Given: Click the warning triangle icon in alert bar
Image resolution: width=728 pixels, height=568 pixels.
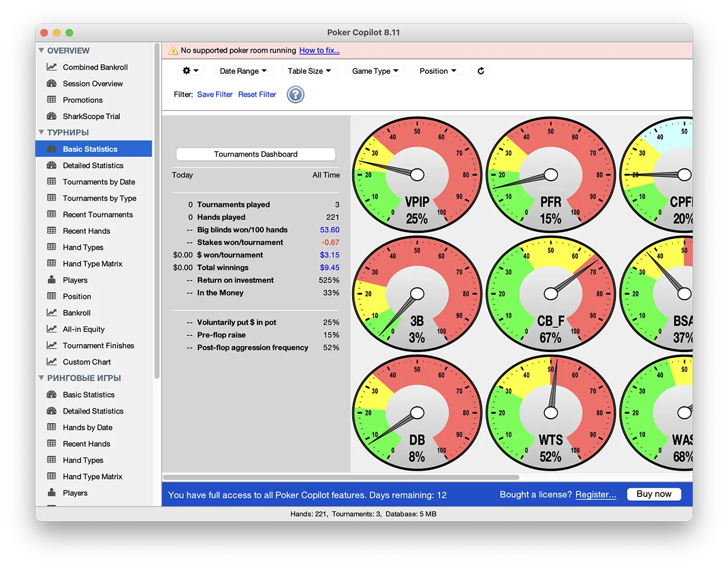Looking at the screenshot, I should click(173, 50).
